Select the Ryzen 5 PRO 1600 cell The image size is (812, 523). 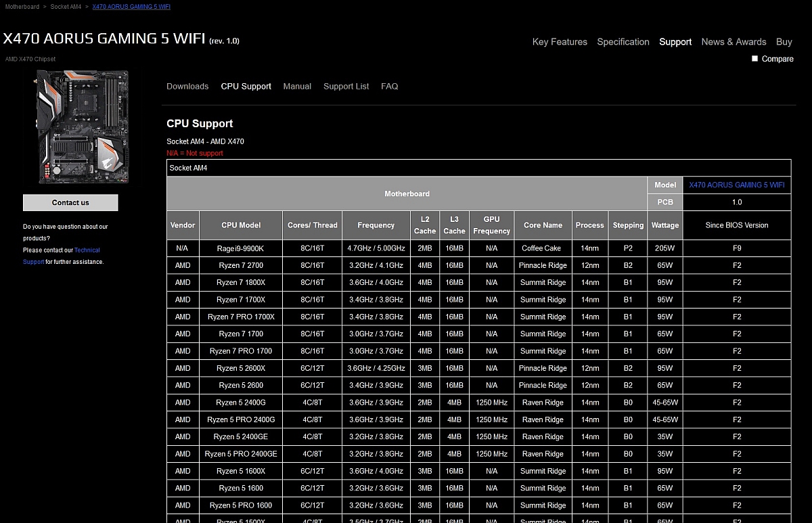(x=241, y=505)
